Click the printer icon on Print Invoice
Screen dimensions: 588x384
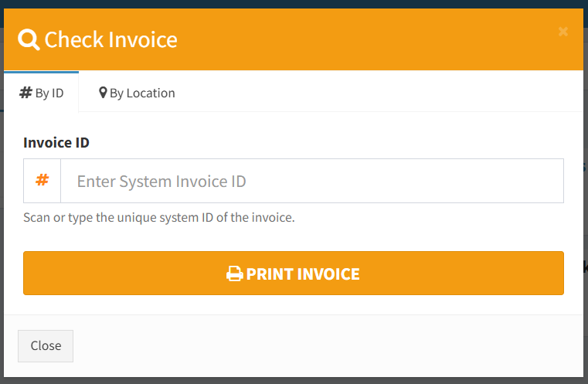pyautogui.click(x=235, y=274)
